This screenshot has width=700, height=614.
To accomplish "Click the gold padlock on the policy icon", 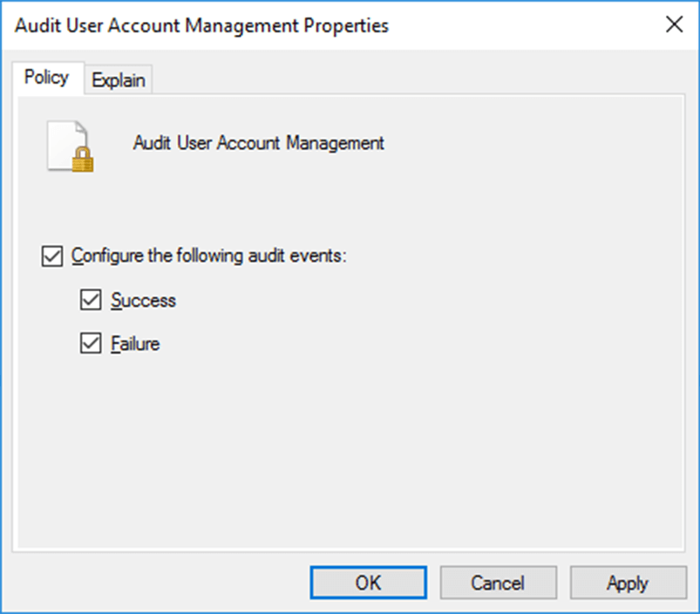I will click(83, 159).
